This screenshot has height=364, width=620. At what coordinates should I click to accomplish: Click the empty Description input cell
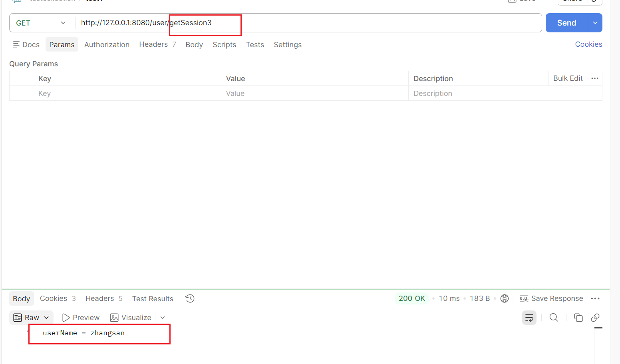click(x=505, y=93)
